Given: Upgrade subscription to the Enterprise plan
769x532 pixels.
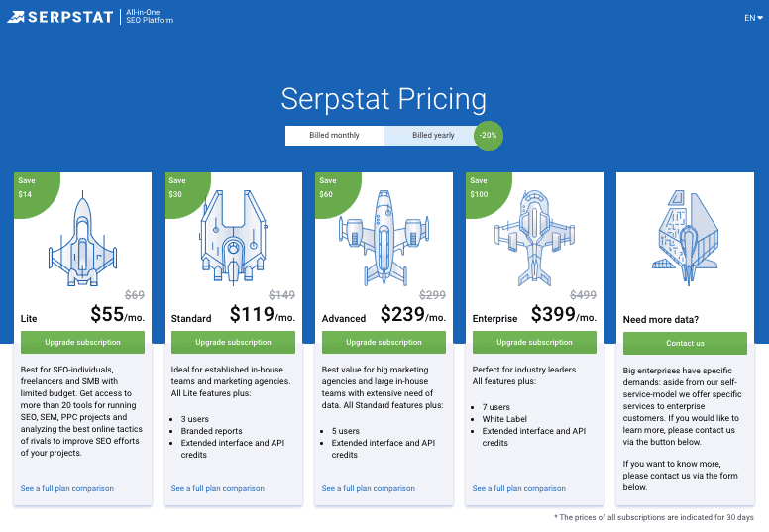Looking at the screenshot, I should (x=535, y=342).
